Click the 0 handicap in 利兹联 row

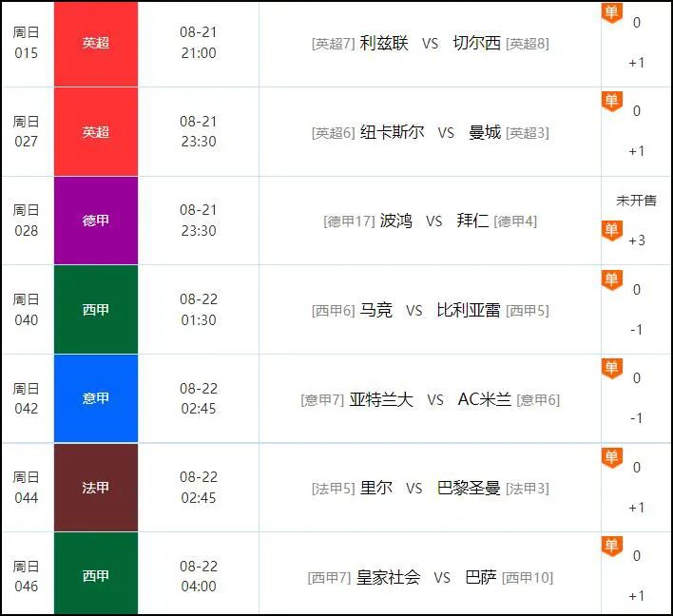637,22
